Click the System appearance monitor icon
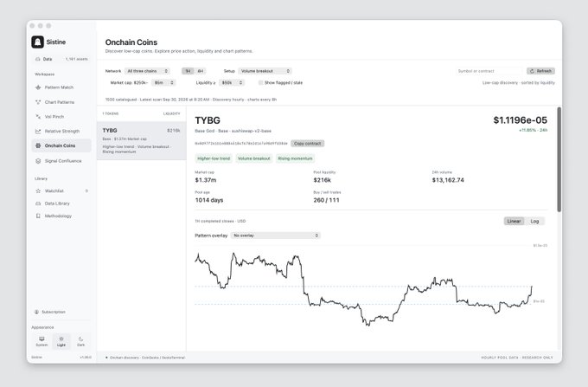The image size is (588, 387). [42, 339]
